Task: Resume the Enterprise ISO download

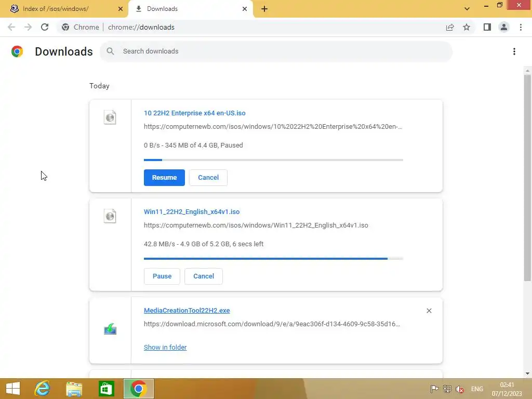Action: tap(164, 178)
